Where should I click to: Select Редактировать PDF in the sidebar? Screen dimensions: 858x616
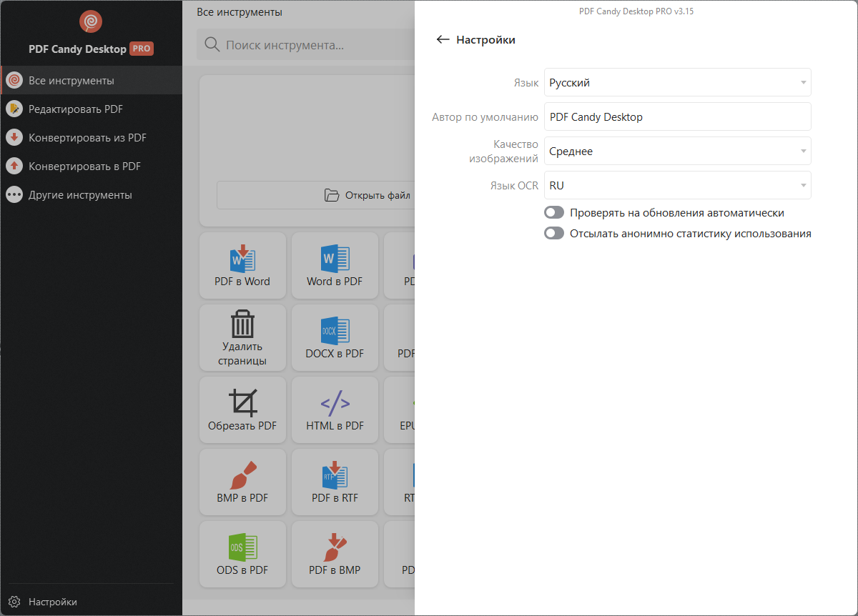[x=91, y=109]
